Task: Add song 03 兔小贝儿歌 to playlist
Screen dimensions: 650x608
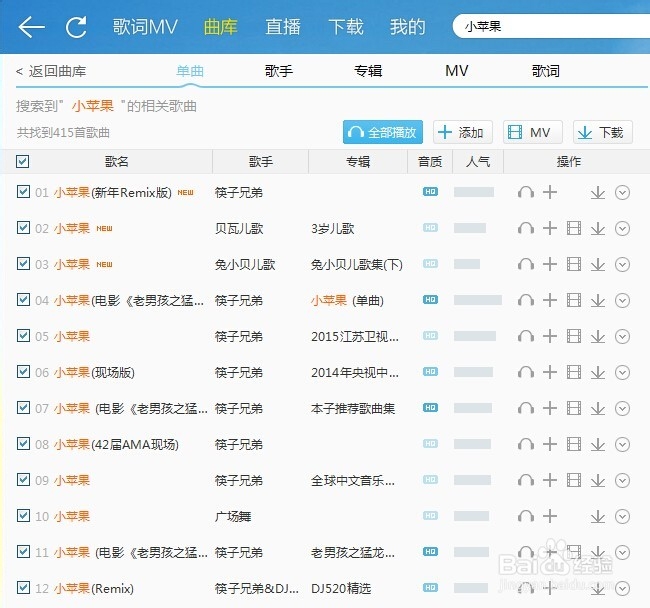Action: 550,264
